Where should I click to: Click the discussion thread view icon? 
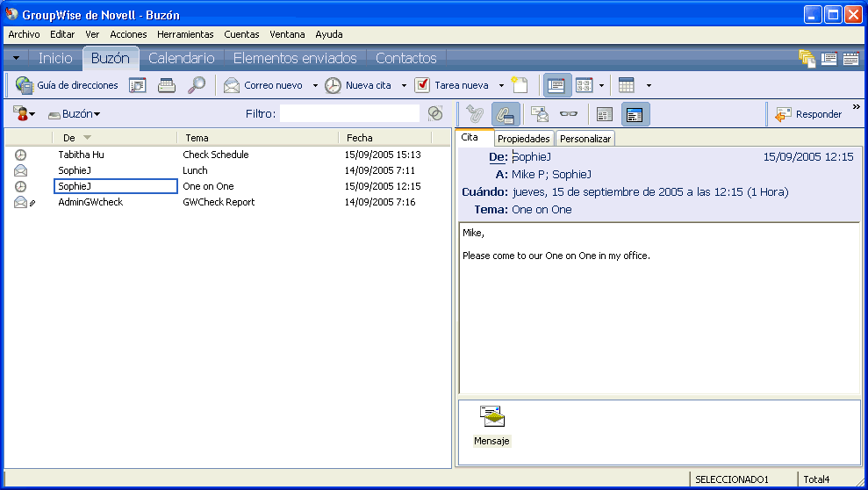[585, 85]
